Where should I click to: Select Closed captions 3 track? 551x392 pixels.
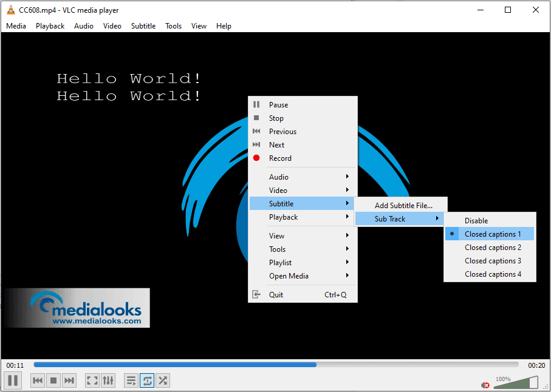point(490,261)
